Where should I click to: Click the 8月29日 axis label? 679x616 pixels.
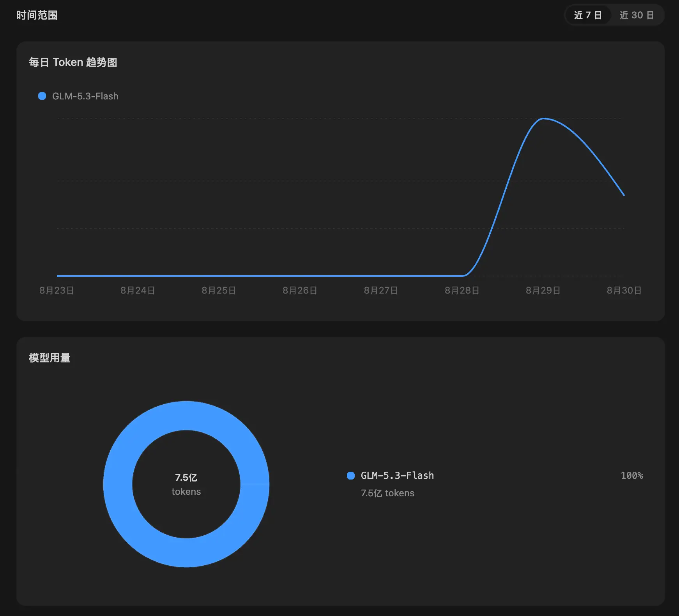(x=543, y=290)
